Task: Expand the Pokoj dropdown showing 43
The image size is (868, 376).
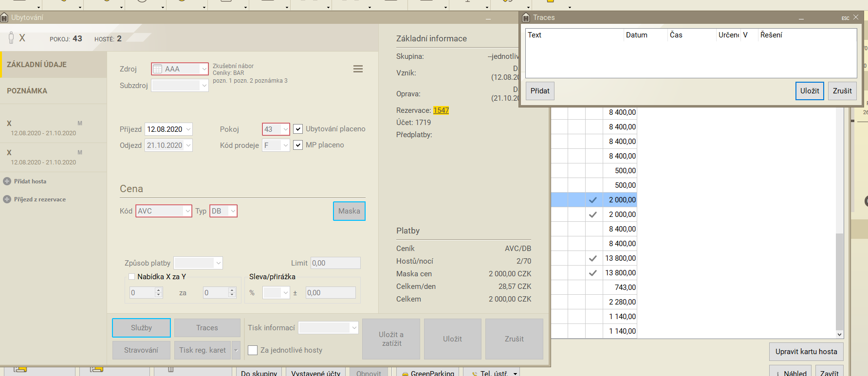Action: (285, 129)
